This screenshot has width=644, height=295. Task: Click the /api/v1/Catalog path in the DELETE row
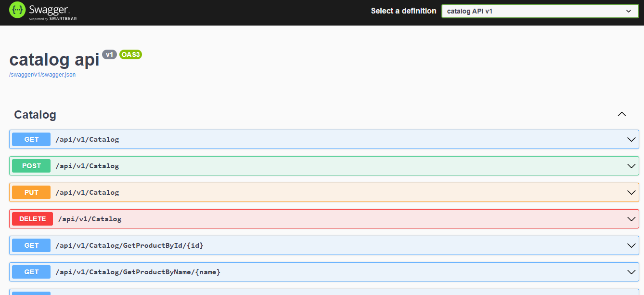point(90,219)
